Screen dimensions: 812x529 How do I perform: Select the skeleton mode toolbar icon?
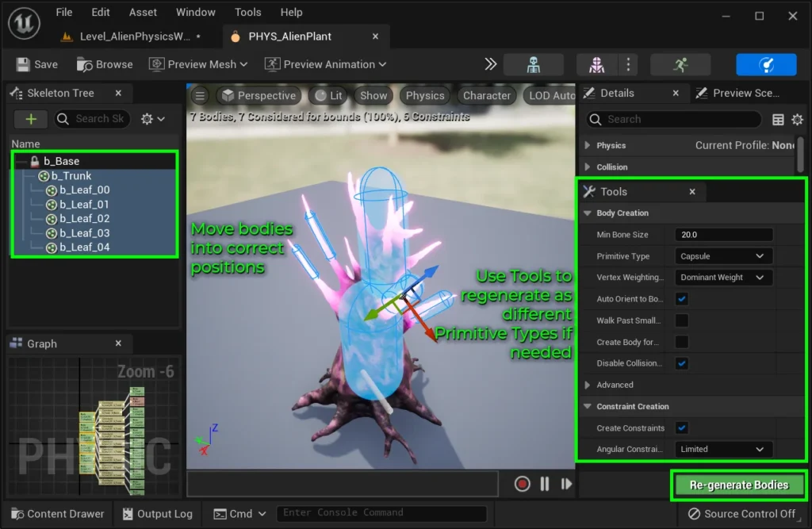[533, 64]
